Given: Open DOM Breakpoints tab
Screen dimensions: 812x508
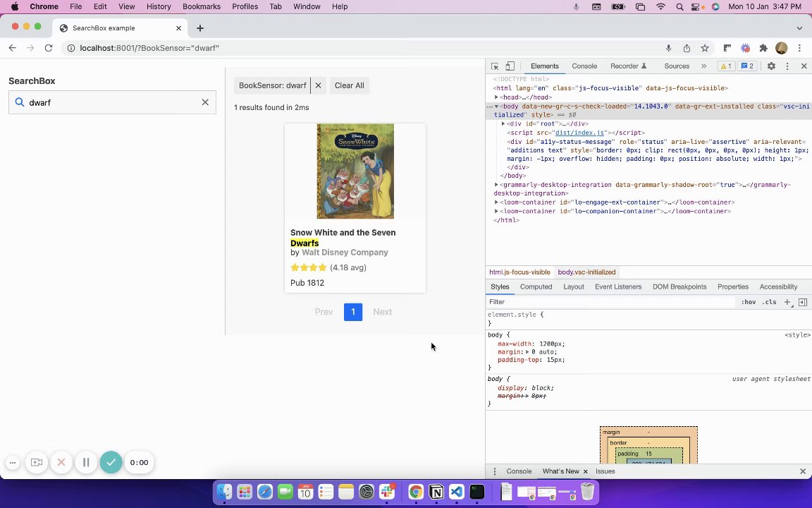Looking at the screenshot, I should [x=679, y=286].
